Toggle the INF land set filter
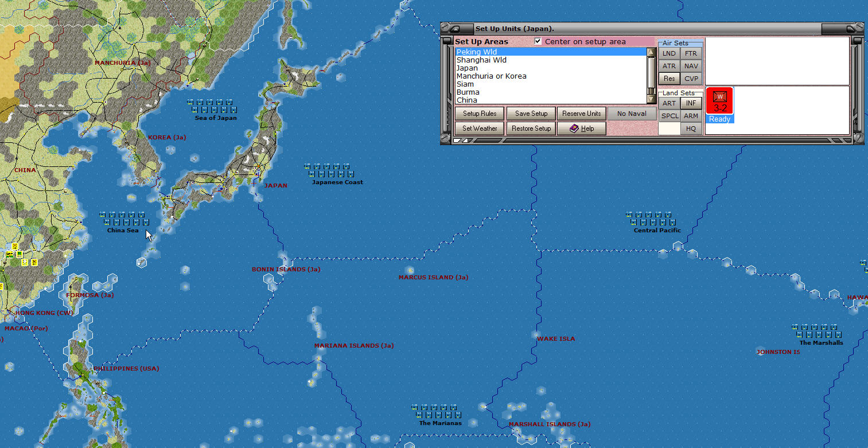868x448 pixels. tap(691, 103)
